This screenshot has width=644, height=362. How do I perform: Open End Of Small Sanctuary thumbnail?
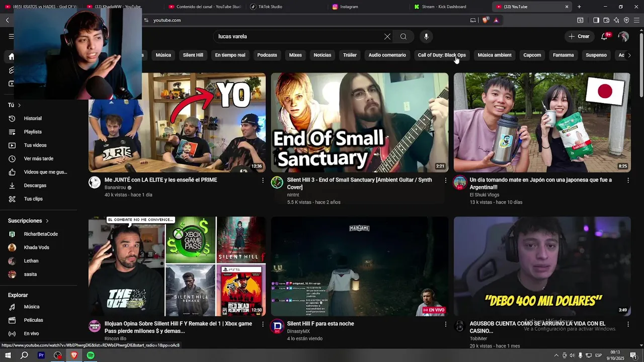pyautogui.click(x=360, y=123)
